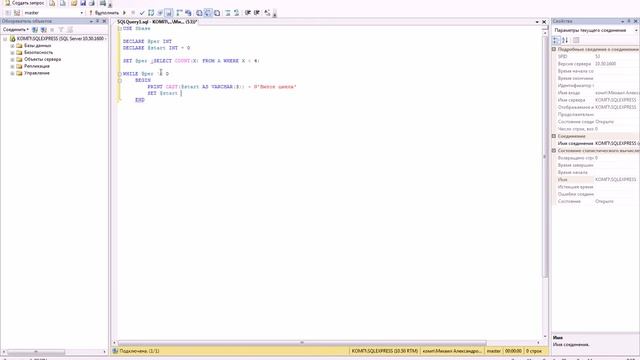Uncomment the selected lines icon

tap(236, 13)
